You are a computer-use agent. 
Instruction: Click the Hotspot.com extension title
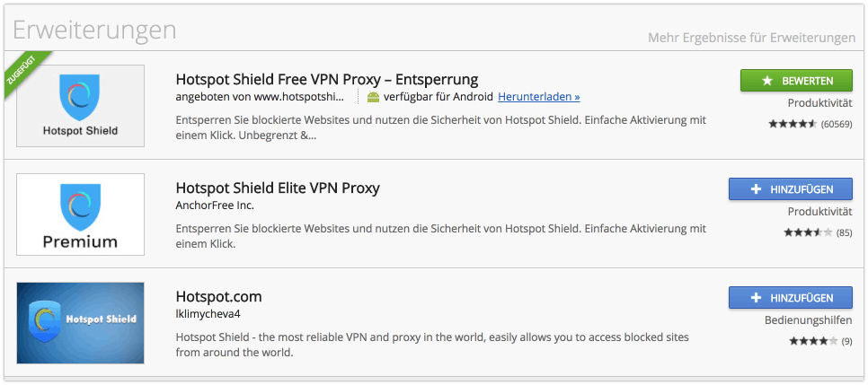pos(218,296)
